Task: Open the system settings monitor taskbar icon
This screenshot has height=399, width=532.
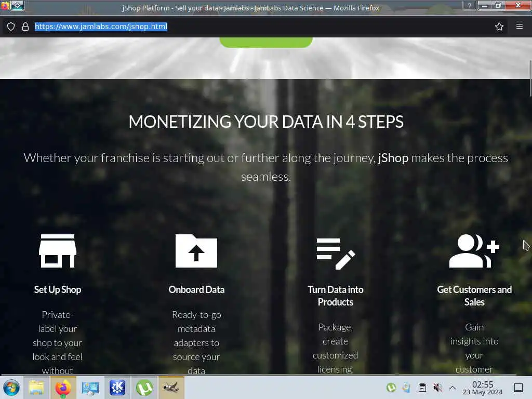Action: (x=90, y=388)
